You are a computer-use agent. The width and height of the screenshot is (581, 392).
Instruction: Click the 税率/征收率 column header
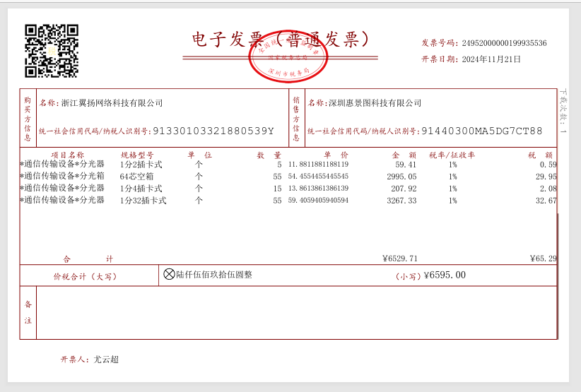[x=452, y=155]
